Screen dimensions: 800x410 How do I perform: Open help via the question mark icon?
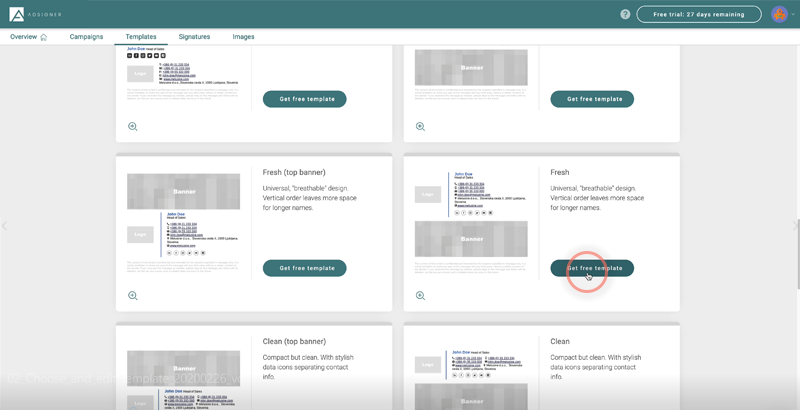pyautogui.click(x=625, y=14)
